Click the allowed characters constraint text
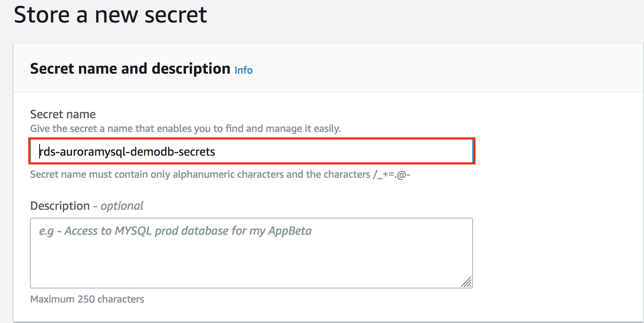This screenshot has height=323, width=644. point(220,174)
